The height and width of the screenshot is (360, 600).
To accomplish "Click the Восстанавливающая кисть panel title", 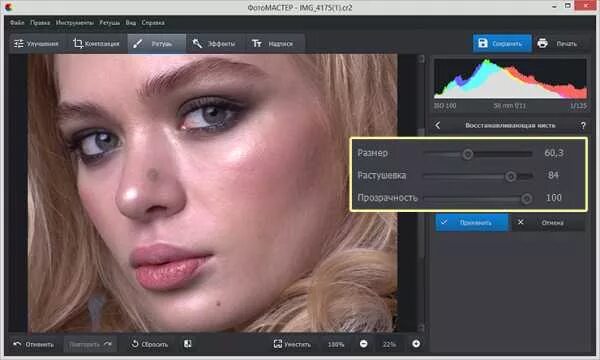I will [510, 125].
